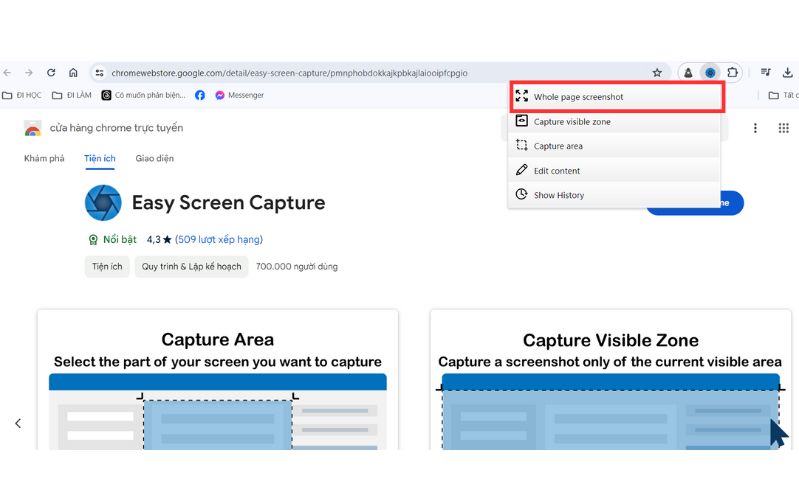Open Show History entry
Viewport: 799px width, 500px height.
coord(614,195)
